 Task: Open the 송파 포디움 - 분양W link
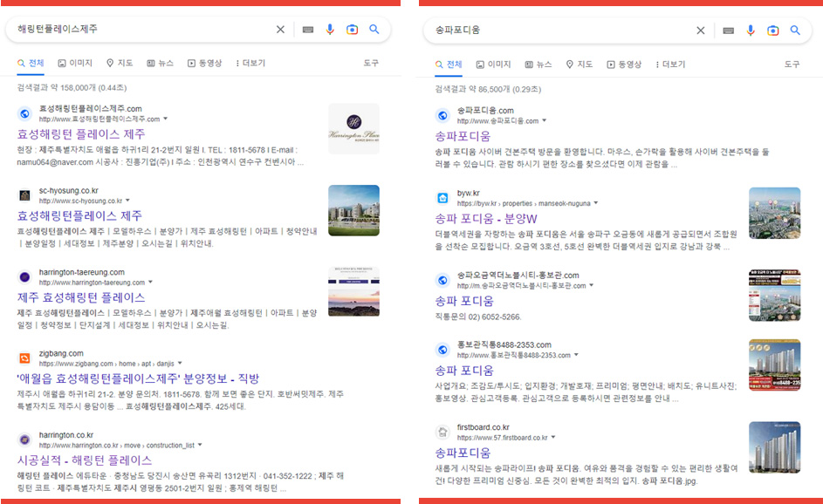[x=486, y=219]
